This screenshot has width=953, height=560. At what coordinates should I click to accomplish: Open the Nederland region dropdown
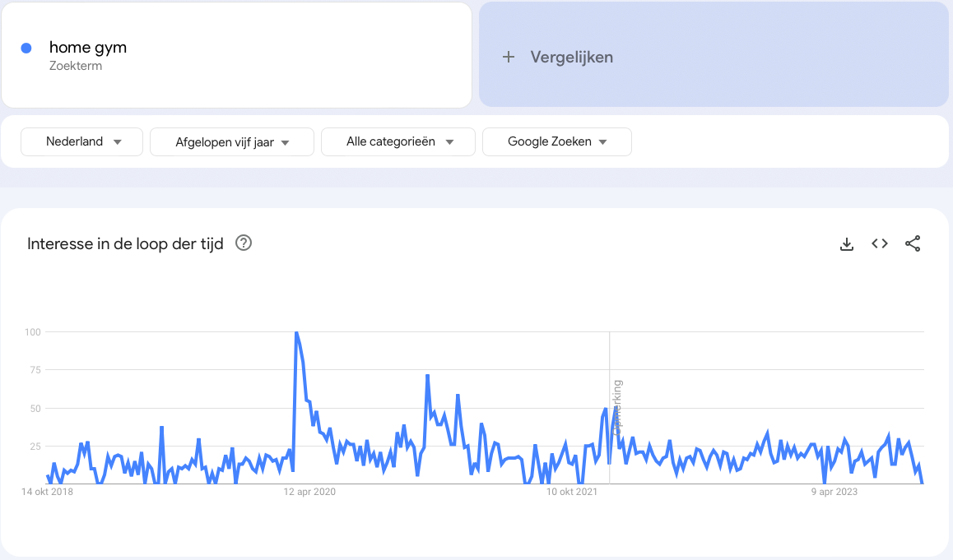pos(82,141)
